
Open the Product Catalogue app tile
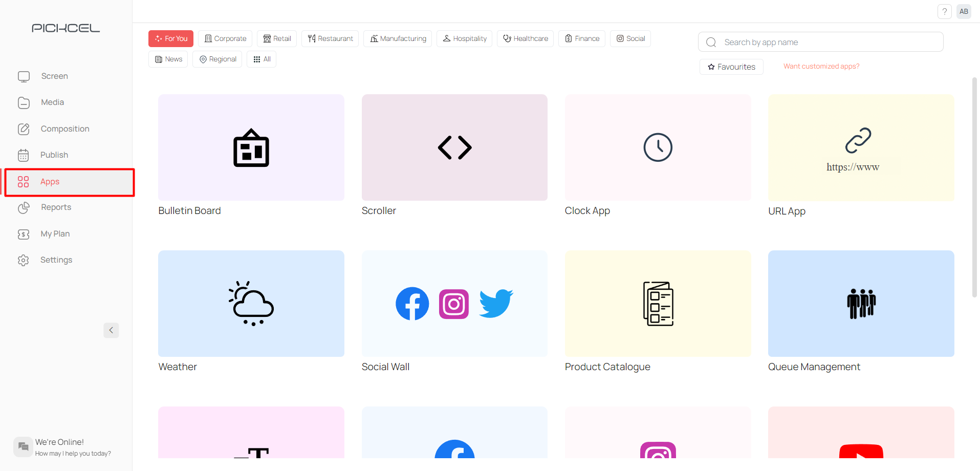[658, 304]
